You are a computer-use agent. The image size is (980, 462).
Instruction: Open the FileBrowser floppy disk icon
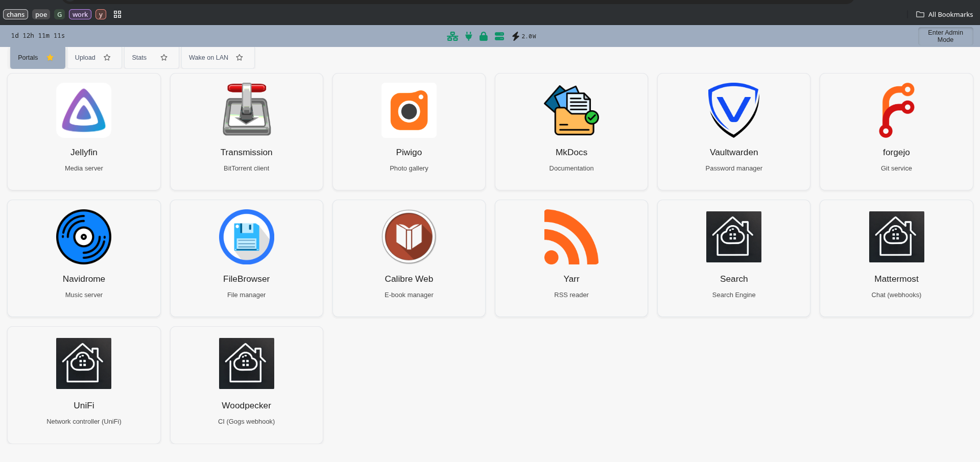tap(247, 237)
